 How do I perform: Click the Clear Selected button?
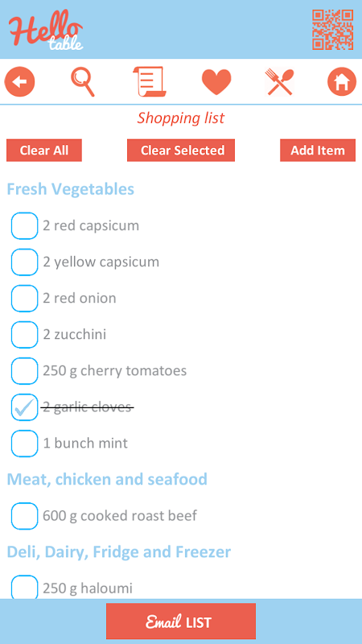coord(181,151)
